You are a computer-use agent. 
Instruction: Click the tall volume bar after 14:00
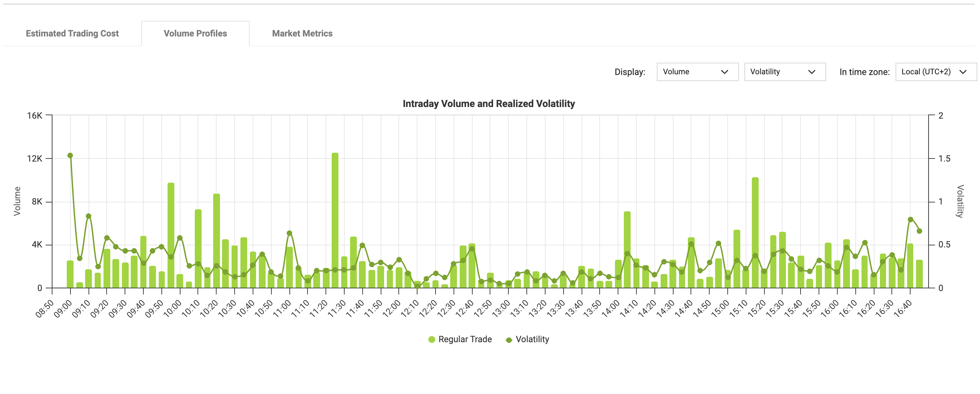(x=627, y=249)
